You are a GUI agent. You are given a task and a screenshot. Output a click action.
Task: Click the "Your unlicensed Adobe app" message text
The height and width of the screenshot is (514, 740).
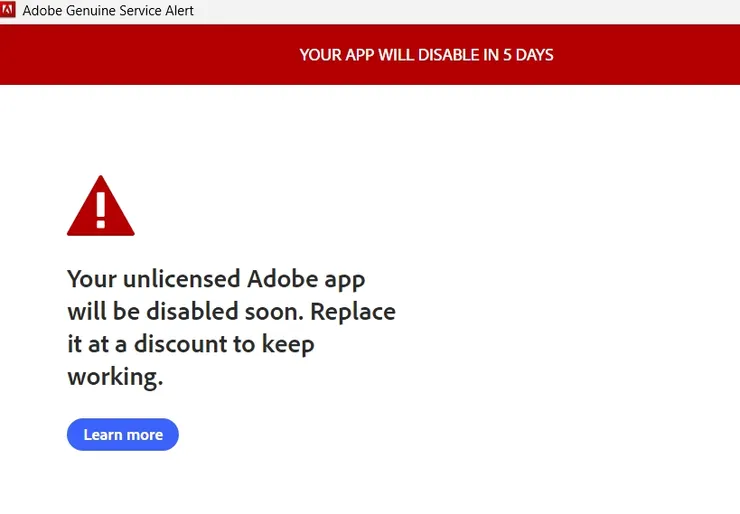click(x=231, y=328)
